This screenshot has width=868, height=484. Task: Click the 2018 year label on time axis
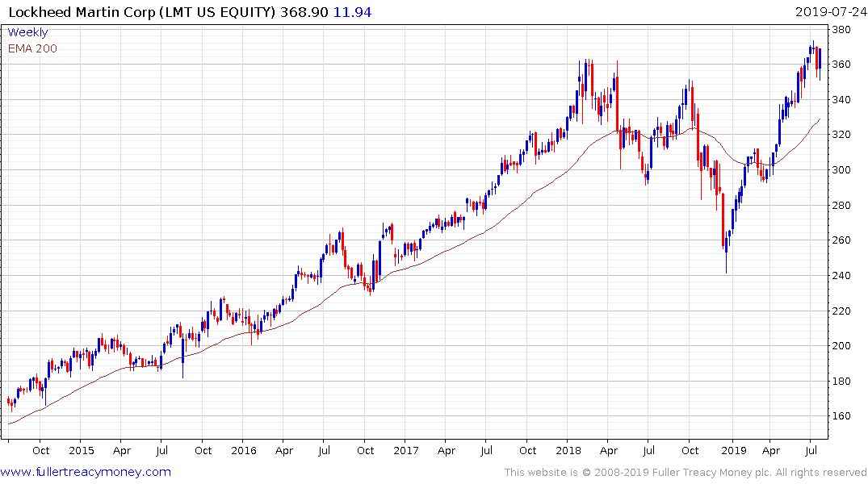click(x=568, y=450)
